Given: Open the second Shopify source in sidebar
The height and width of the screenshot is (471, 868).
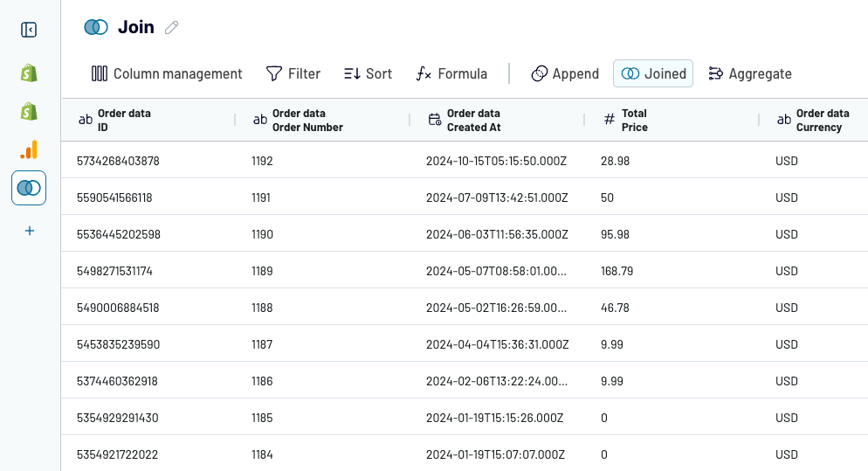Looking at the screenshot, I should [x=29, y=111].
